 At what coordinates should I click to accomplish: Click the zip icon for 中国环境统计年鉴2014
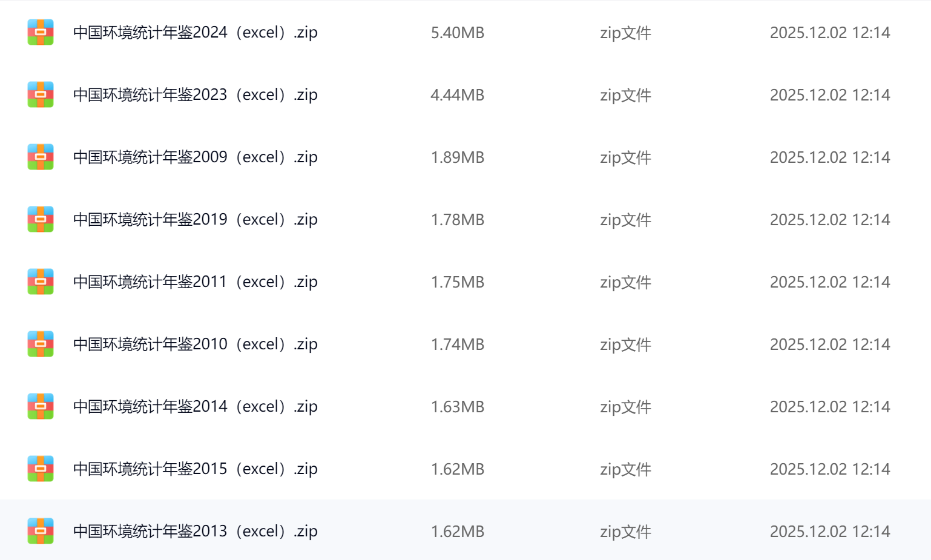coord(41,406)
